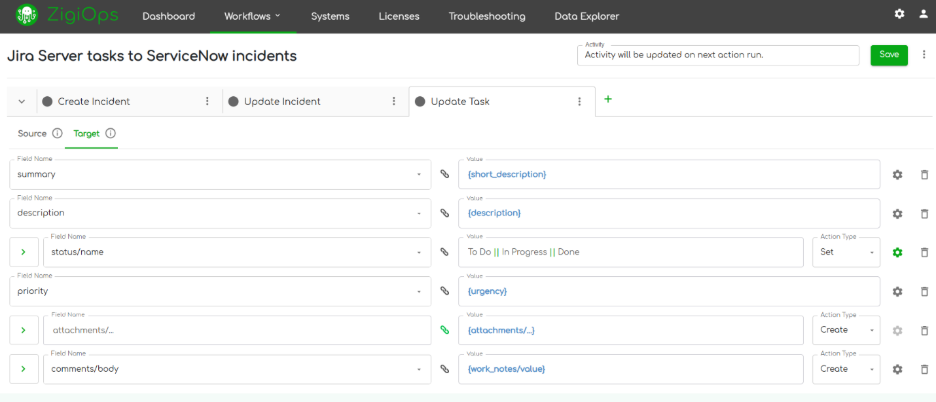Screen dimensions: 936x402
Task: Click link icon for comments/body field
Action: point(444,369)
